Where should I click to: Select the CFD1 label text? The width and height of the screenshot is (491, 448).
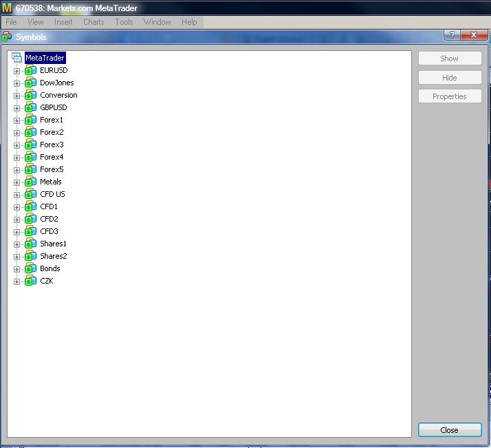pyautogui.click(x=49, y=206)
